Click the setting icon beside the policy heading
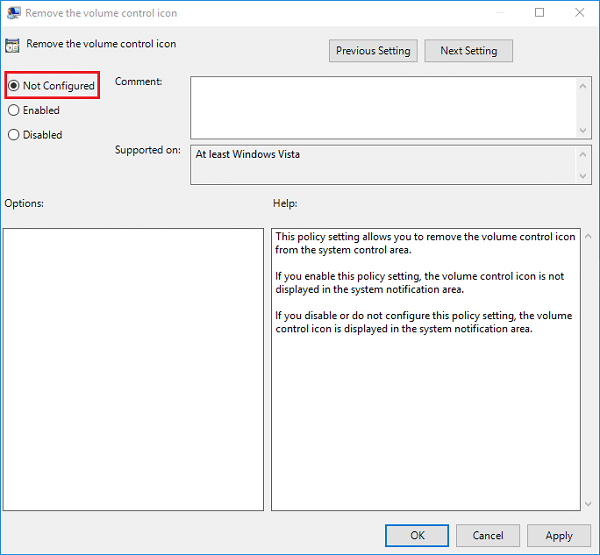Image resolution: width=600 pixels, height=555 pixels. (x=14, y=45)
